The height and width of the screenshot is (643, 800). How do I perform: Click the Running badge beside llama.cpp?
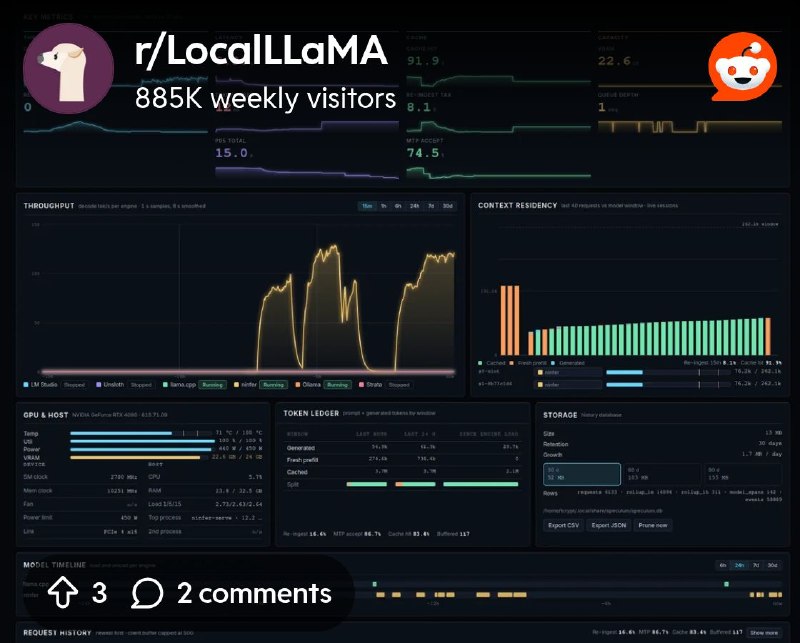(212, 385)
